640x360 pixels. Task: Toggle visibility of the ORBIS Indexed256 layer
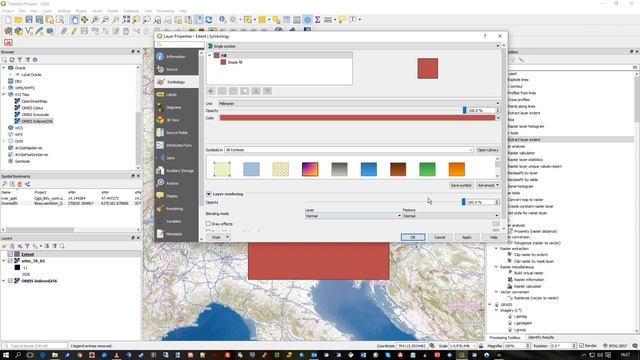[10, 281]
